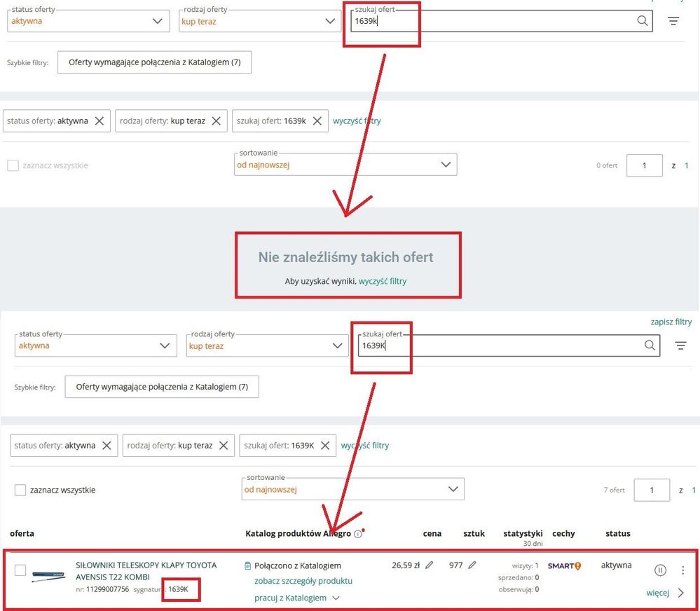This screenshot has height=611, width=700.
Task: Click the page number box next to '7 ofert'
Action: pyautogui.click(x=652, y=490)
